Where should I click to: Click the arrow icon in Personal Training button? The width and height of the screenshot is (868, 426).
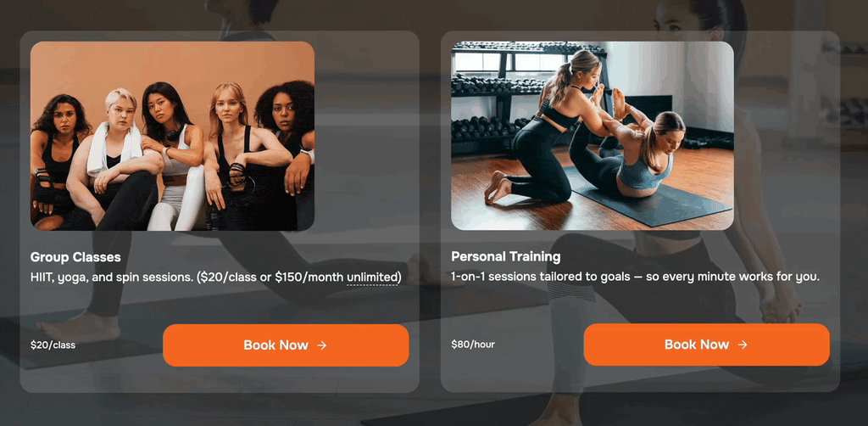[743, 345]
